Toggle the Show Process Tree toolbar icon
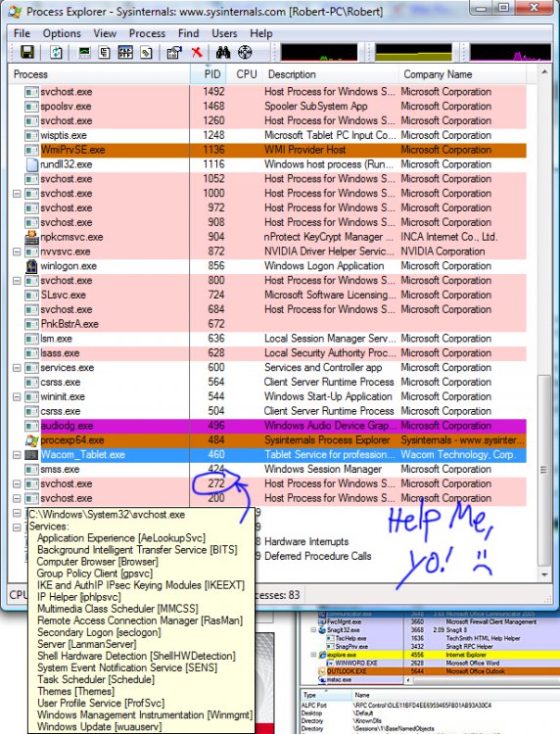This screenshot has height=734, width=560. pyautogui.click(x=105, y=53)
